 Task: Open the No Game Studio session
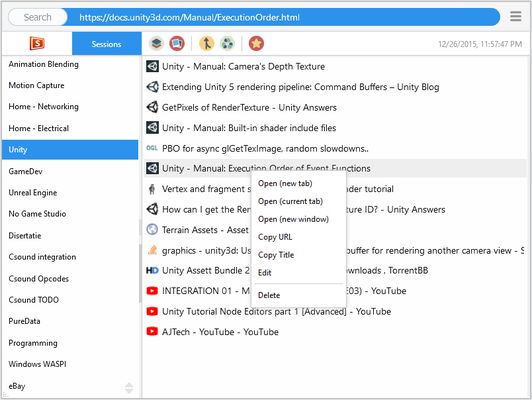[70, 214]
